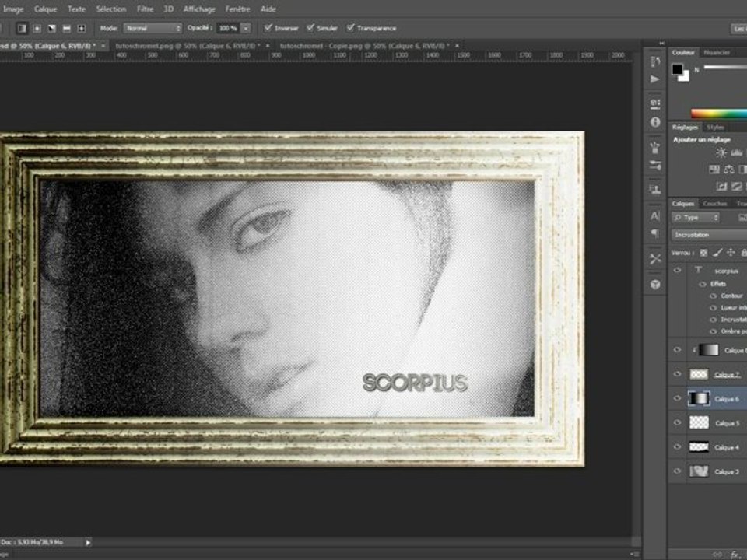The height and width of the screenshot is (560, 747).
Task: Select the reflected gradient style icon
Action: 67,29
